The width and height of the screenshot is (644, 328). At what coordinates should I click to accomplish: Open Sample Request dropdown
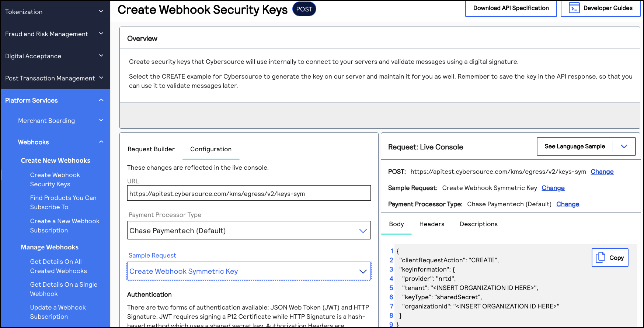pos(249,271)
